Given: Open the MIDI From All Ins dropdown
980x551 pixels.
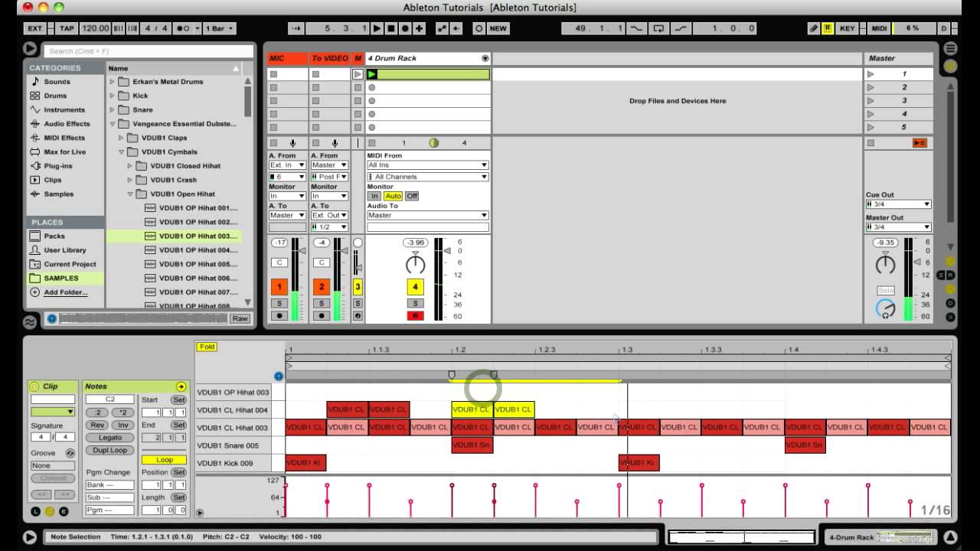Looking at the screenshot, I should (x=427, y=165).
